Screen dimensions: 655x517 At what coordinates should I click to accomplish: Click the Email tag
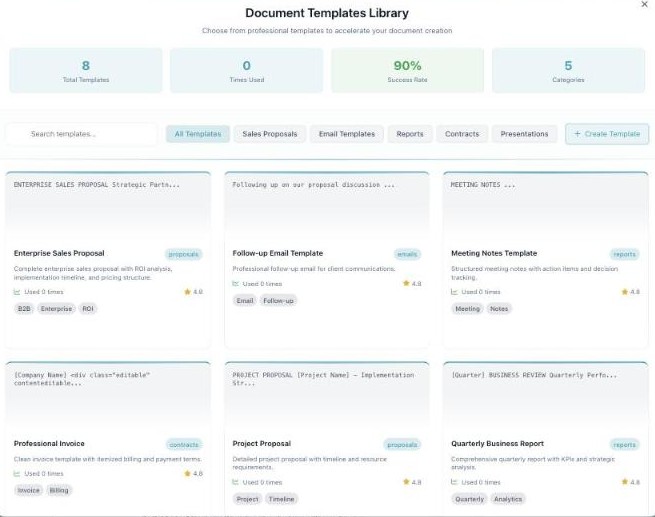click(x=245, y=301)
